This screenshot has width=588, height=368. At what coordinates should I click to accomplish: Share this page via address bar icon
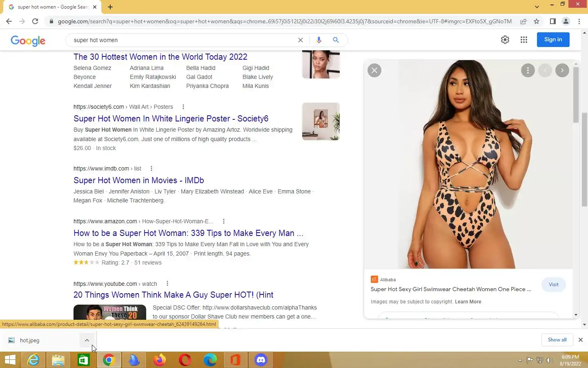(523, 21)
